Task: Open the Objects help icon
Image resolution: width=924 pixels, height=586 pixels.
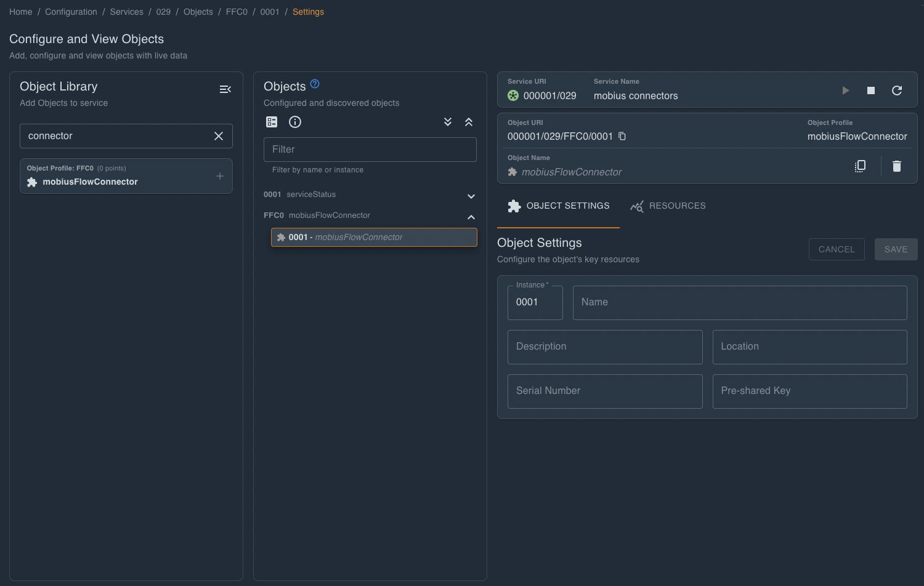Action: [x=315, y=84]
